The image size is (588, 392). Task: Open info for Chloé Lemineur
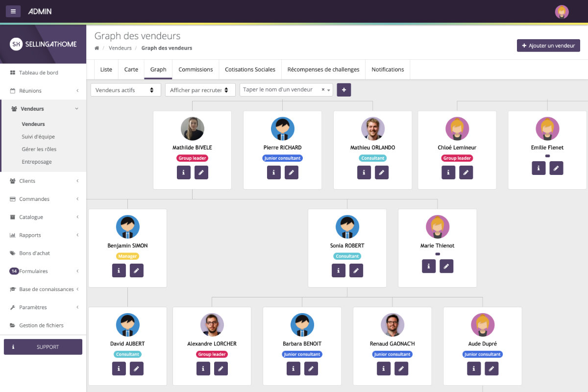[x=448, y=172]
